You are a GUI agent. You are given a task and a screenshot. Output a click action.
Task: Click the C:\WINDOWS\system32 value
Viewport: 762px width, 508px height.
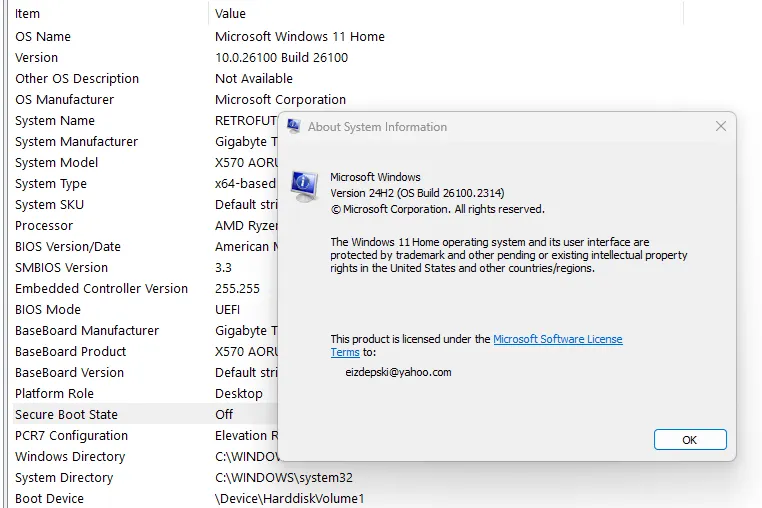(284, 477)
